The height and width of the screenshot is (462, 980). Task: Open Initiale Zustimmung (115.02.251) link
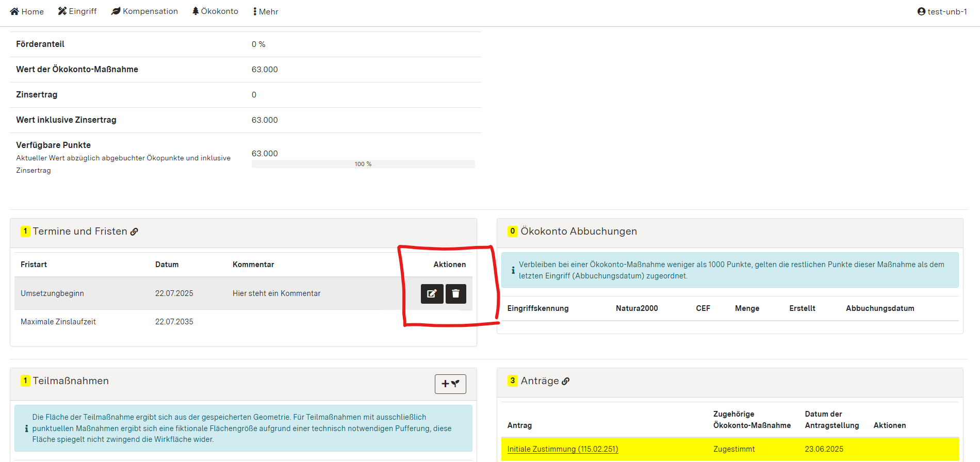pyautogui.click(x=562, y=449)
